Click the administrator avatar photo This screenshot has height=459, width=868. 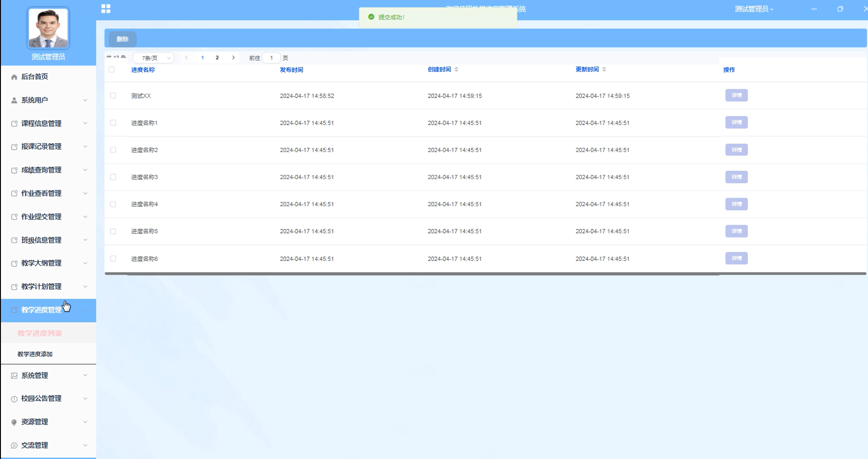tap(48, 28)
